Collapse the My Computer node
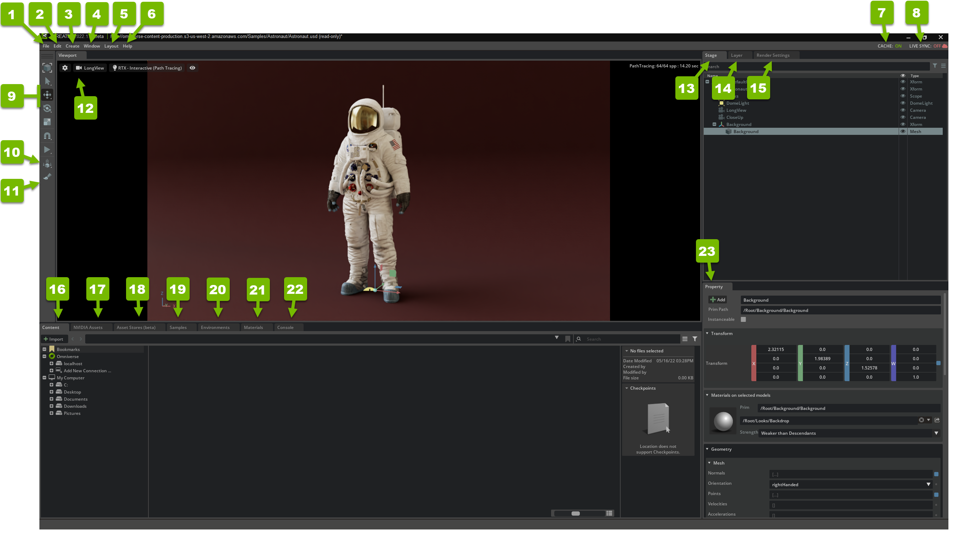The height and width of the screenshot is (560, 980). coord(44,378)
